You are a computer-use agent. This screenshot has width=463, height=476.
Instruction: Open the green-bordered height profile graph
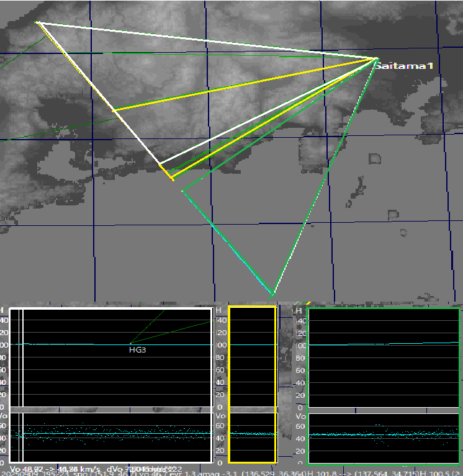tap(383, 357)
